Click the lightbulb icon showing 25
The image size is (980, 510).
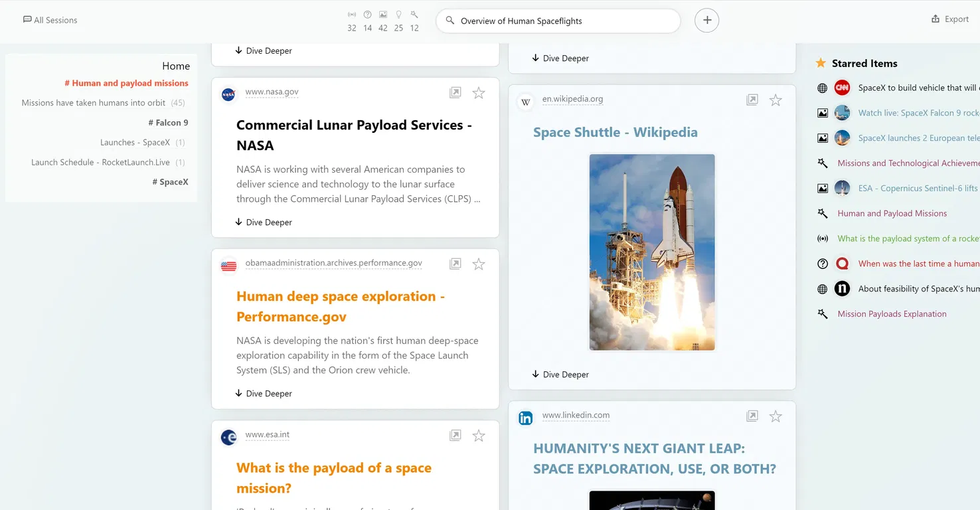(398, 15)
